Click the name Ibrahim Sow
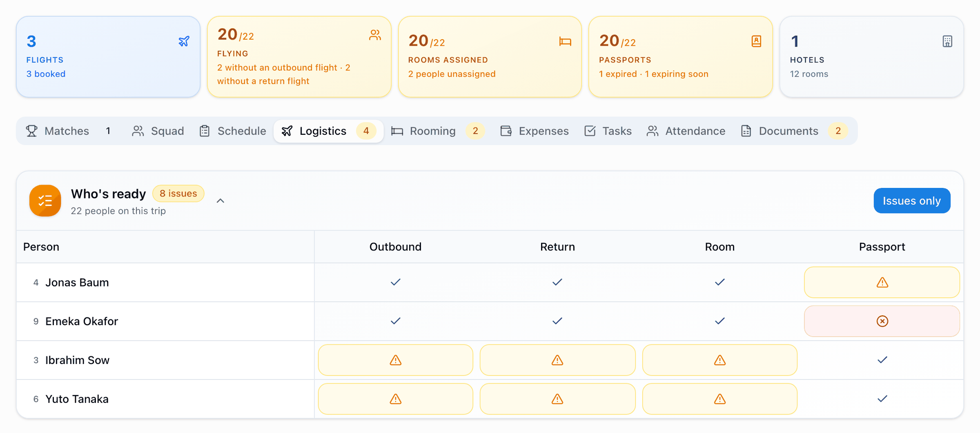This screenshot has height=433, width=980. pos(77,360)
